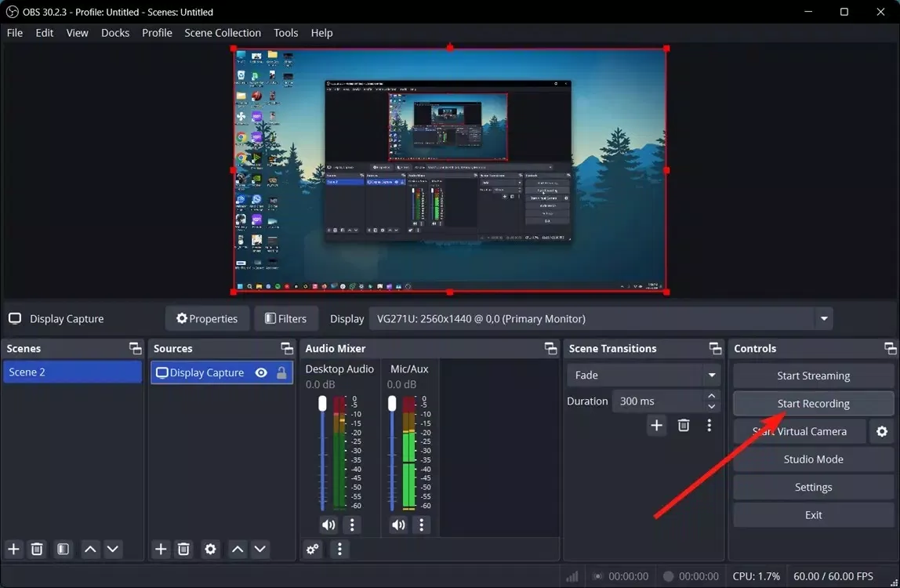Screen dimensions: 900x588
Task: Move source down in Sources list
Action: tap(260, 549)
